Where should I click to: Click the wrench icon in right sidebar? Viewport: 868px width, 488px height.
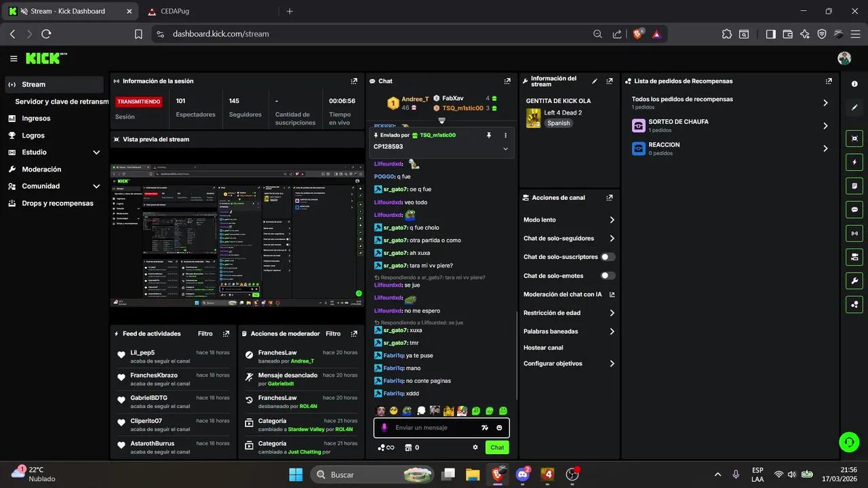click(x=854, y=281)
